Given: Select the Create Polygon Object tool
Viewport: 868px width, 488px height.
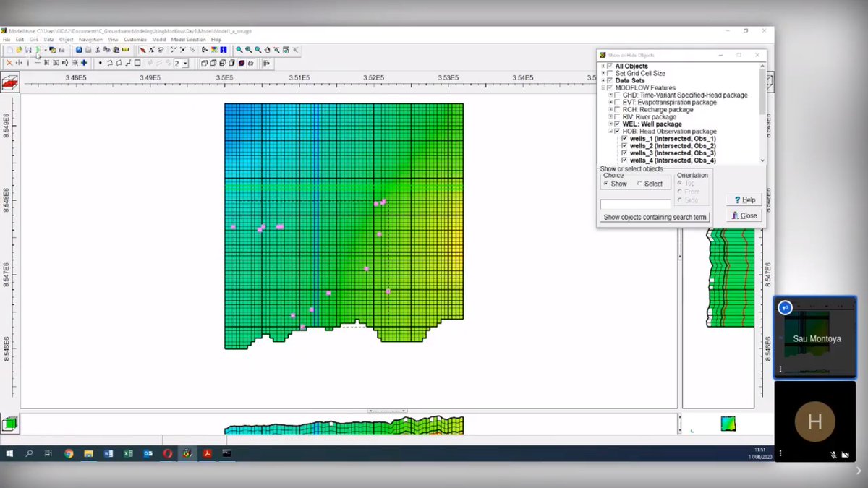Looking at the screenshot, I should pyautogui.click(x=118, y=63).
